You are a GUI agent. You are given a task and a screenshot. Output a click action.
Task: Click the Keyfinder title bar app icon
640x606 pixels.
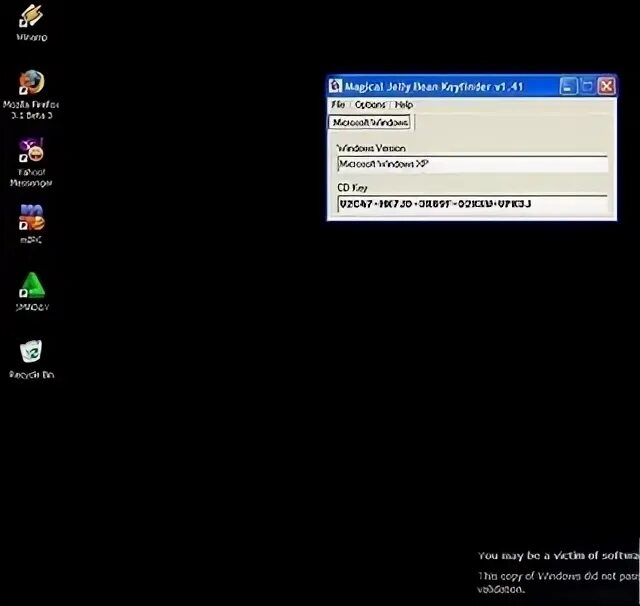coord(335,86)
